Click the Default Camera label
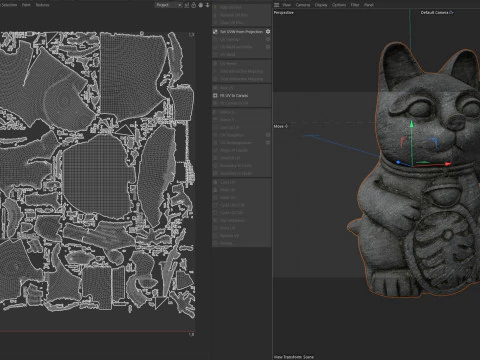This screenshot has width=480, height=360. (x=434, y=12)
